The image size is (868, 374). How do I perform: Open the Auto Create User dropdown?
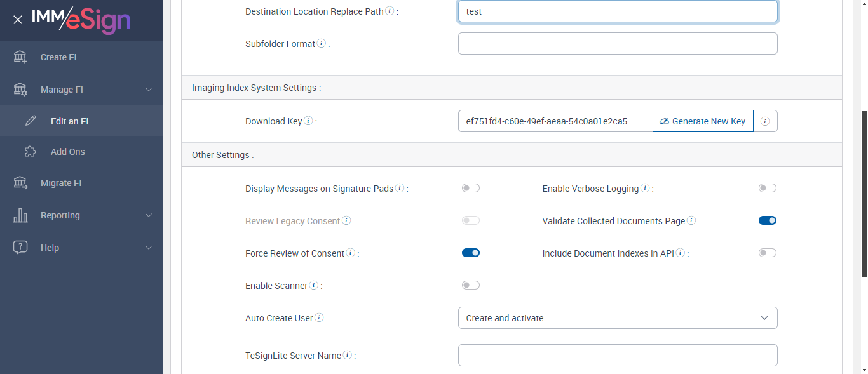coord(617,318)
